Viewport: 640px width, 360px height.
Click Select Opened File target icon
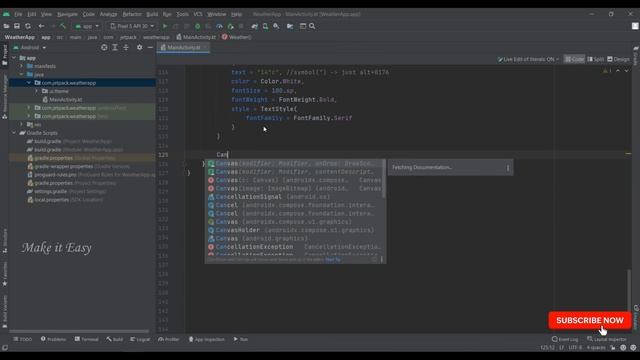104,47
